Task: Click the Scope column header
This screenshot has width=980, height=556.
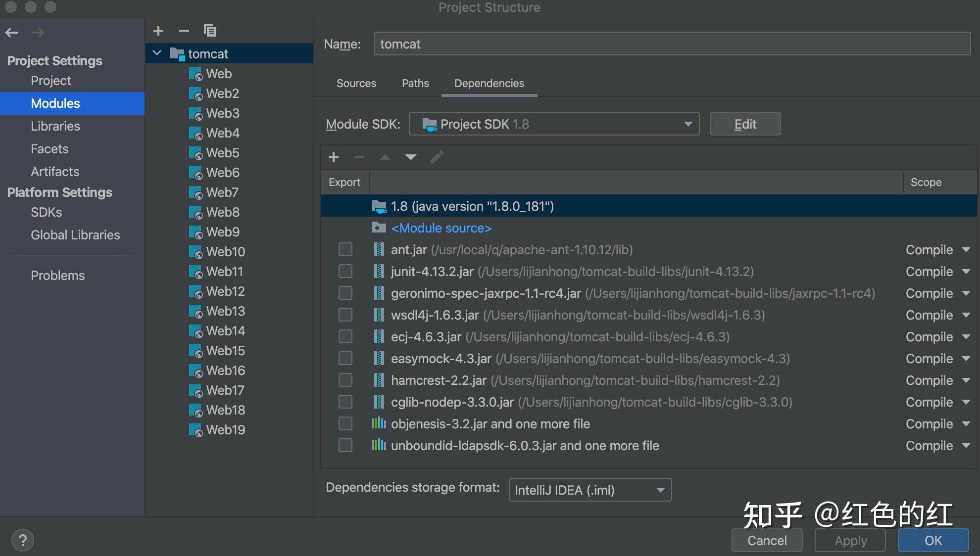Action: pos(926,182)
